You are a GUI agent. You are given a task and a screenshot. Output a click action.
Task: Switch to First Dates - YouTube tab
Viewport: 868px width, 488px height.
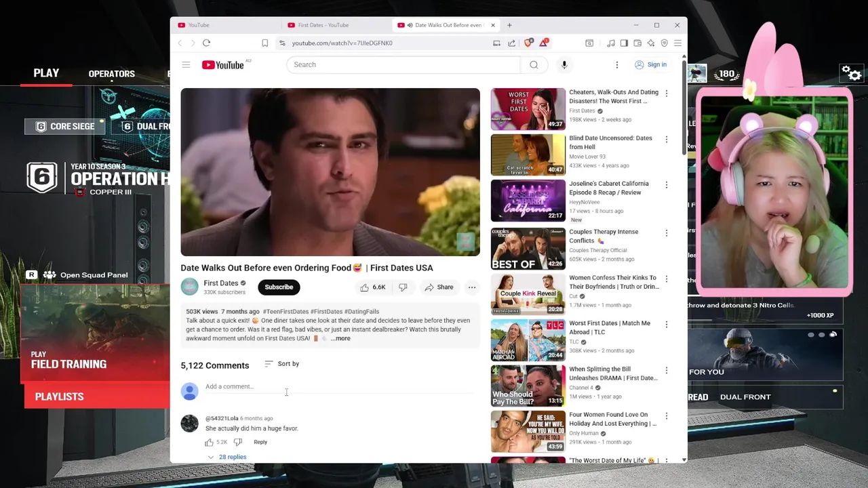(337, 25)
